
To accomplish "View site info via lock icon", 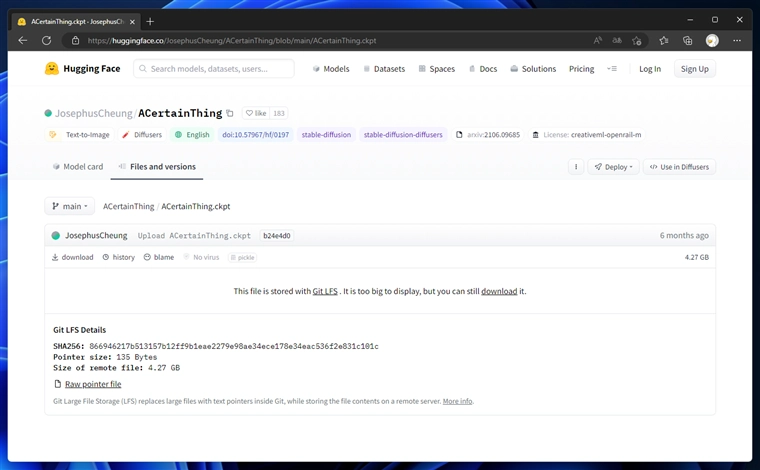I will (76, 41).
